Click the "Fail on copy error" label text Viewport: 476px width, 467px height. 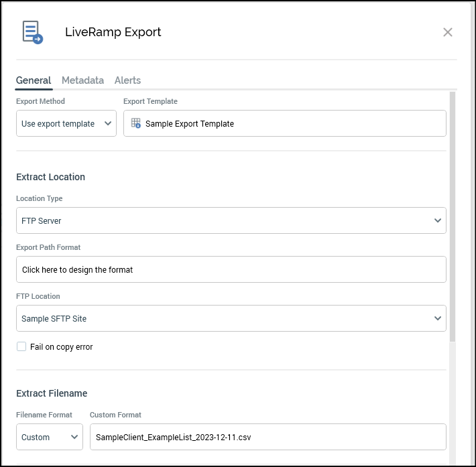click(x=61, y=347)
